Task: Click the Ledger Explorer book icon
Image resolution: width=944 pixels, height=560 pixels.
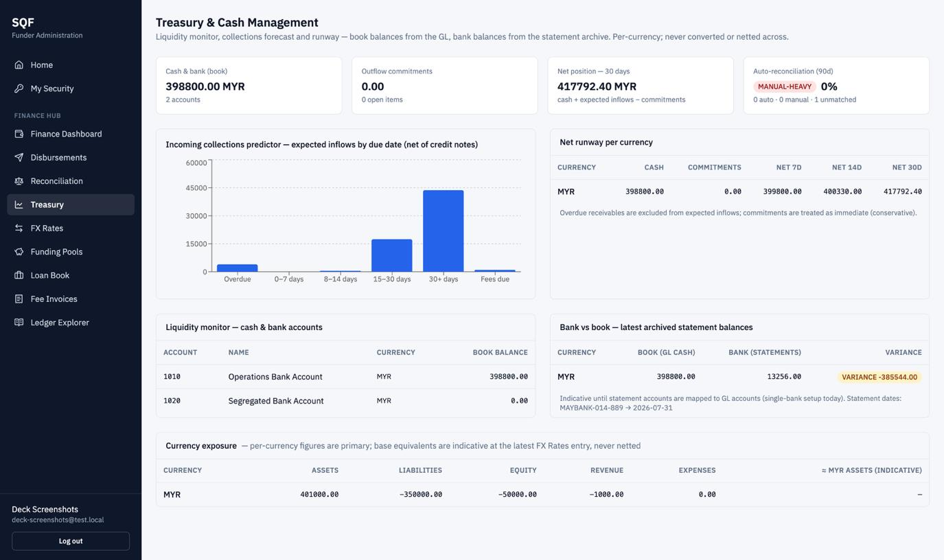Action: (x=19, y=323)
